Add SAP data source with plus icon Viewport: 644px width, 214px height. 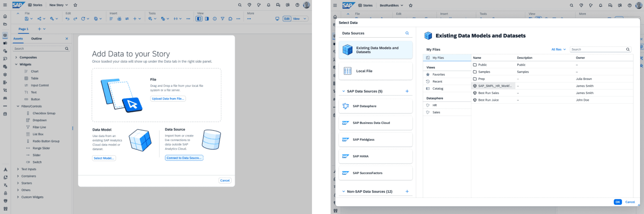tap(407, 91)
